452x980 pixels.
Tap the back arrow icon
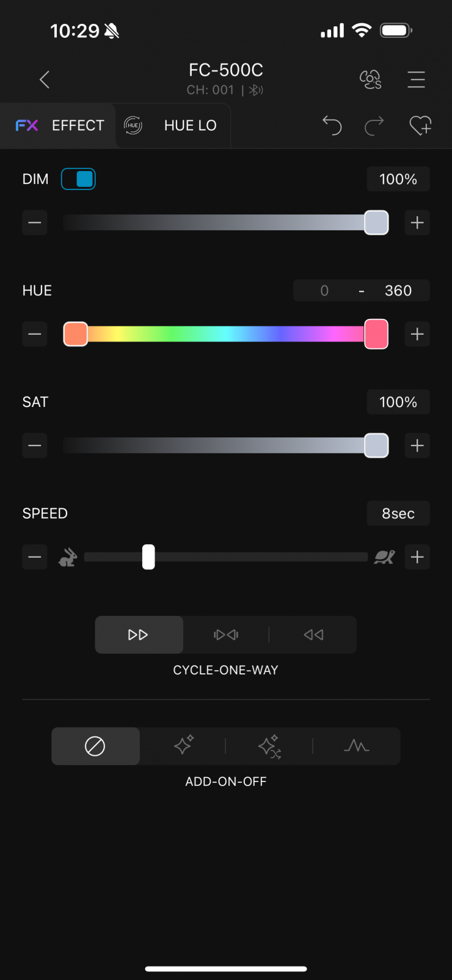(x=44, y=79)
